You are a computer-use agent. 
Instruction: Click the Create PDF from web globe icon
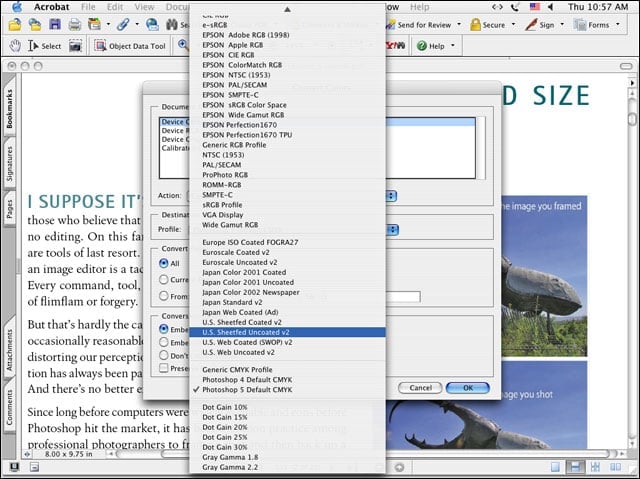(152, 24)
